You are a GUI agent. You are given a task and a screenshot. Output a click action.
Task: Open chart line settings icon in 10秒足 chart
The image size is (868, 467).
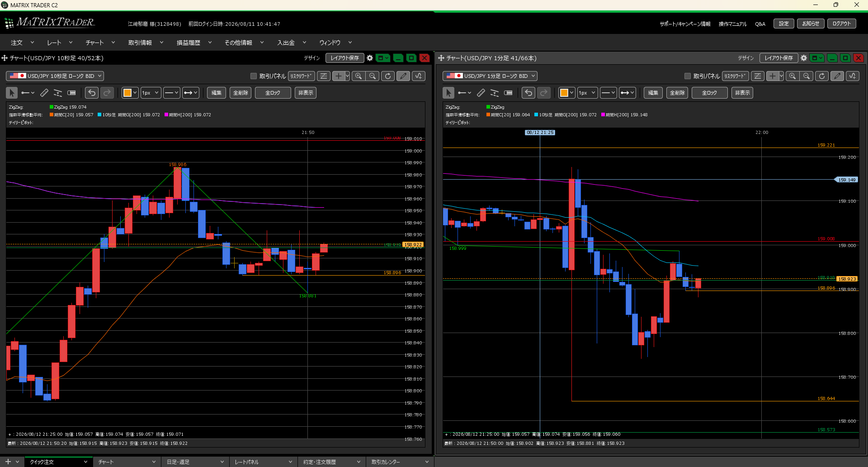[x=324, y=76]
